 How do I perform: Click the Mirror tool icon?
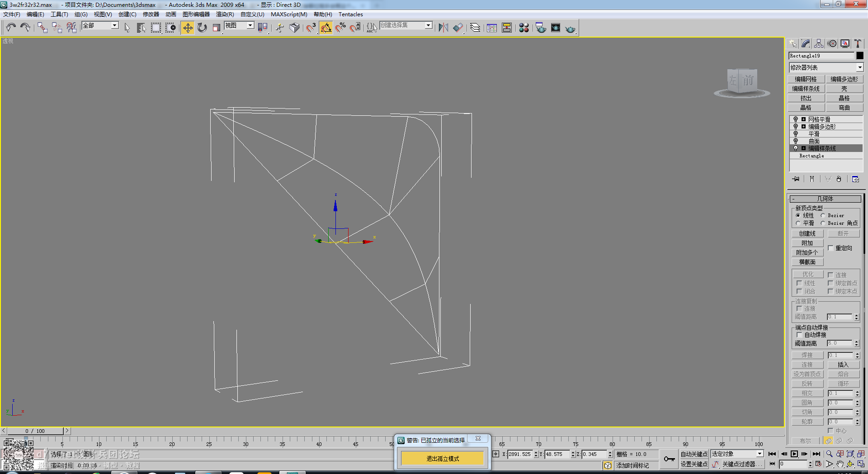tap(443, 28)
